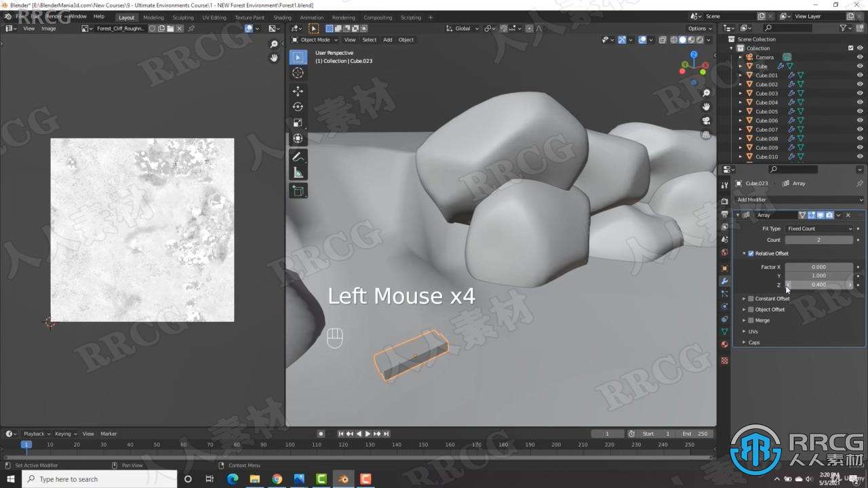
Task: Select solid viewport shading mode
Action: pos(682,39)
